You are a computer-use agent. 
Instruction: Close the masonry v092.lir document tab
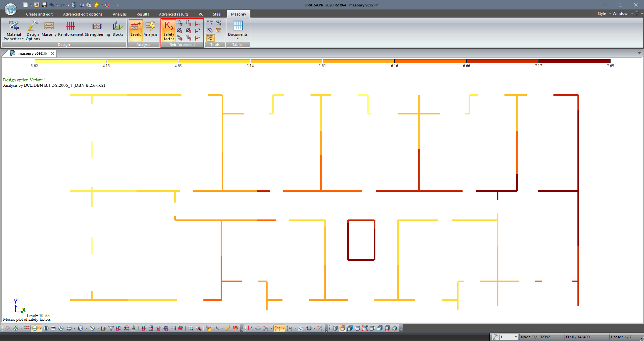point(53,53)
